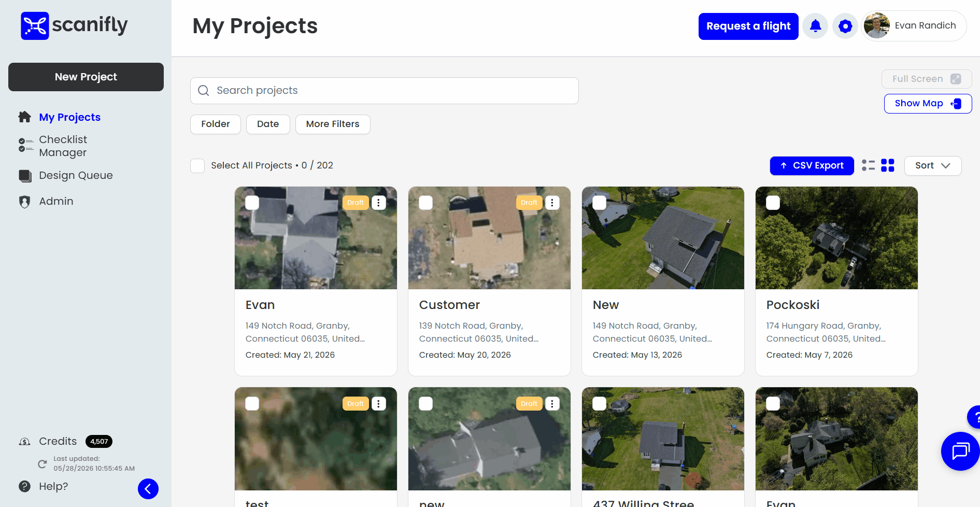Collapse sidebar with blue arrow button
Image resolution: width=980 pixels, height=507 pixels.
[148, 489]
